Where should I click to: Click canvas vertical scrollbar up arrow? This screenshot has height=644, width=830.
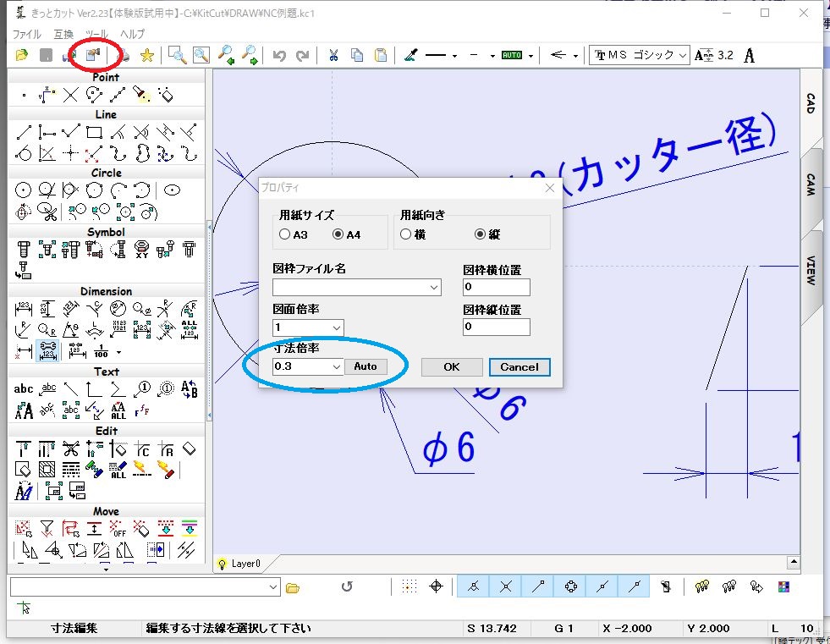click(793, 562)
